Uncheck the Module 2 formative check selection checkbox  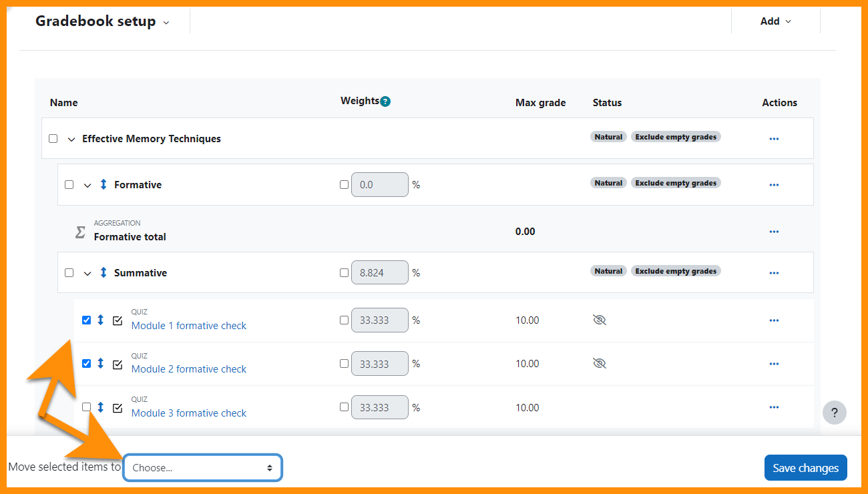(x=86, y=364)
